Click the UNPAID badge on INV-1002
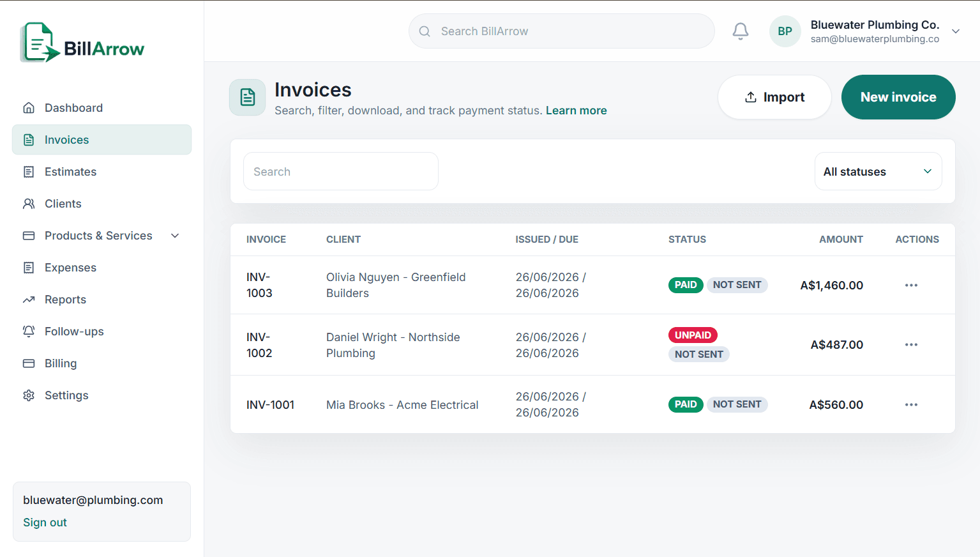 coord(693,335)
